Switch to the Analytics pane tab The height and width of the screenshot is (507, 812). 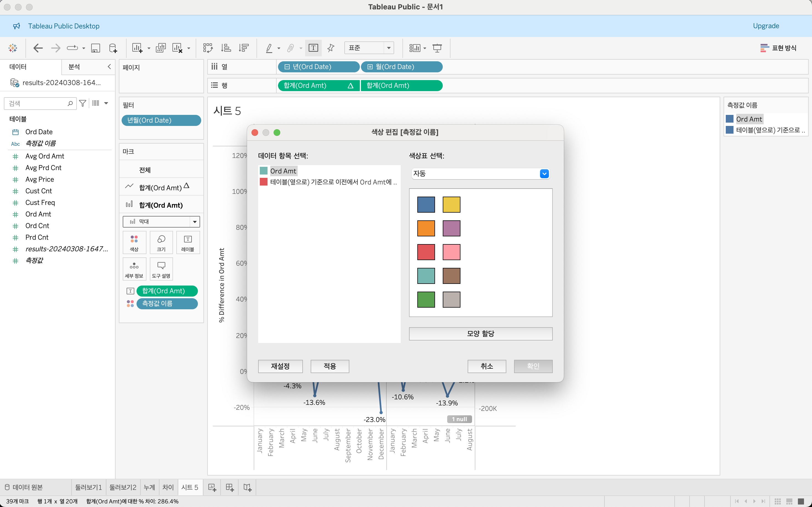tap(74, 67)
